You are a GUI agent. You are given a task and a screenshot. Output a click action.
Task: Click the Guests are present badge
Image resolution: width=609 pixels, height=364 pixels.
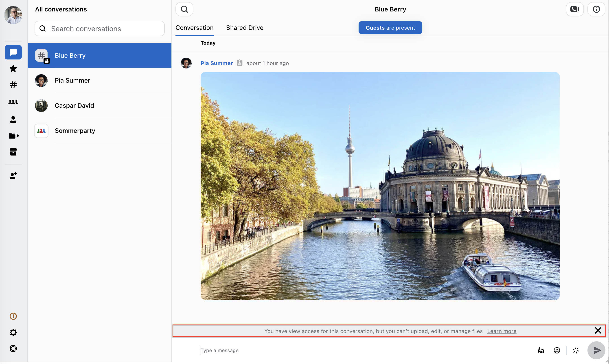[x=390, y=28]
